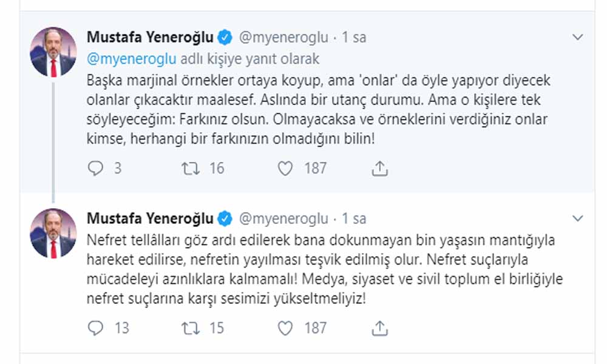Click the second tweet's profile picture
Image resolution: width=607 pixels, height=364 pixels.
tap(53, 234)
